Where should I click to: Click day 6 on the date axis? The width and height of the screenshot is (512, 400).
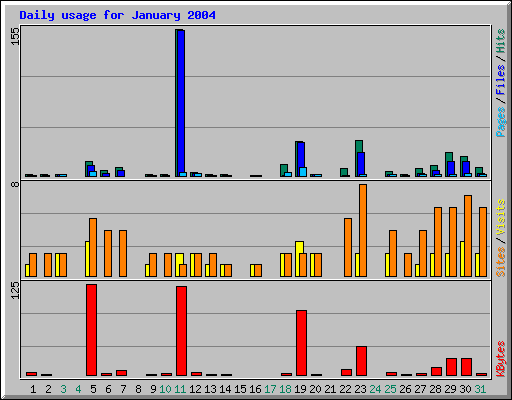click(108, 389)
